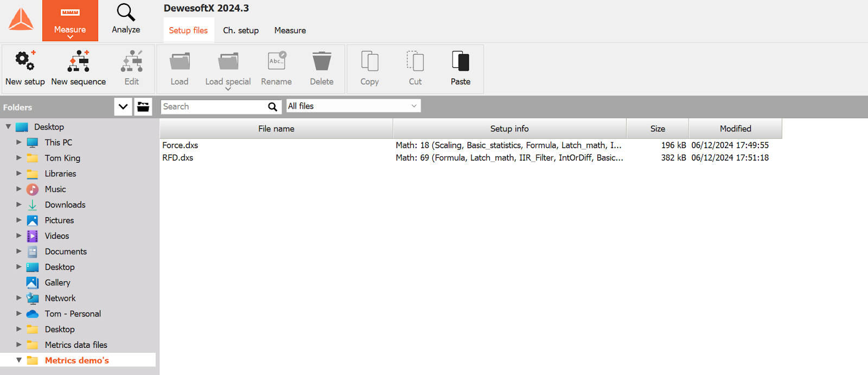The image size is (868, 375).
Task: Collapse the Metrics demo's tree node
Action: point(19,360)
